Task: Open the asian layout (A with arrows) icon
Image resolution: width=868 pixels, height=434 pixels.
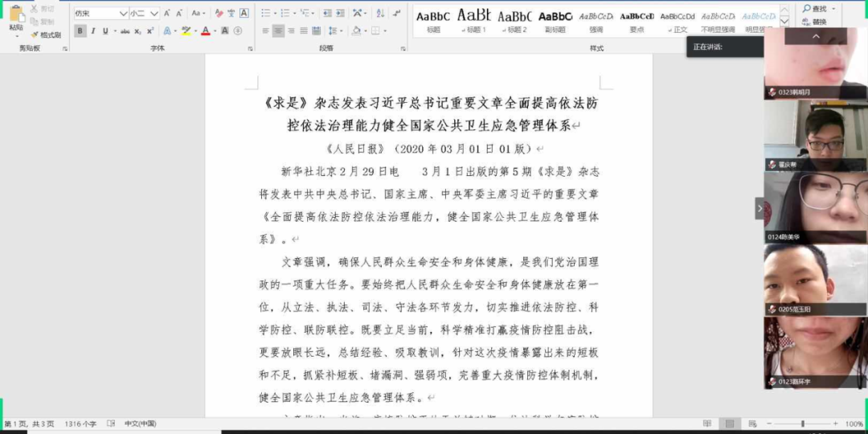Action: click(x=357, y=14)
